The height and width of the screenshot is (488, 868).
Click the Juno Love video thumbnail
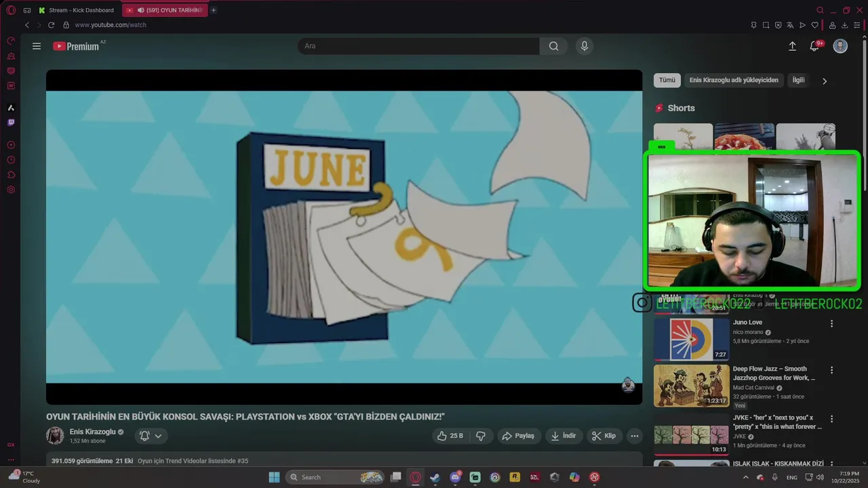click(692, 339)
